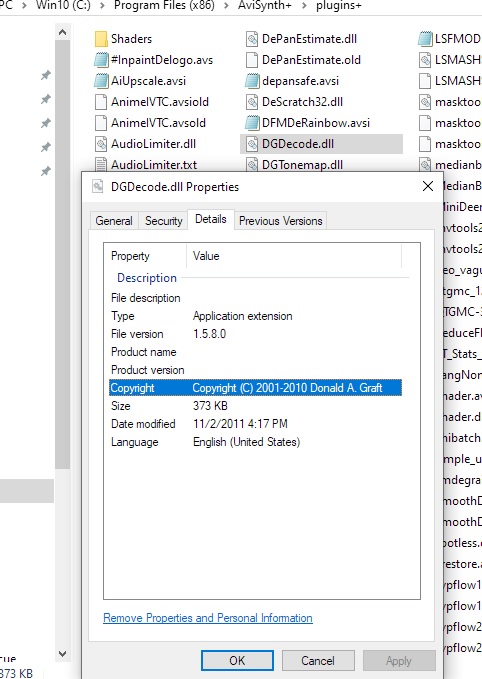Select the Details tab
Viewport: 482px width, 679px height.
pos(210,219)
